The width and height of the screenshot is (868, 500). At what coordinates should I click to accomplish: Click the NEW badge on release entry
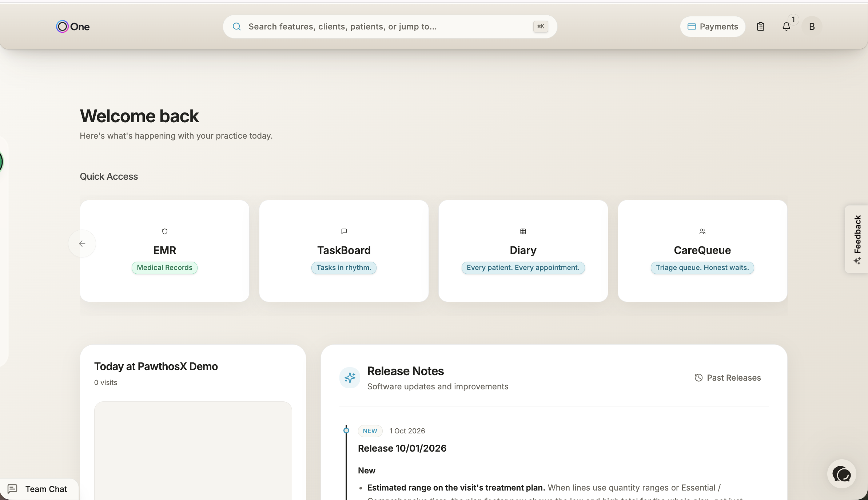370,431
